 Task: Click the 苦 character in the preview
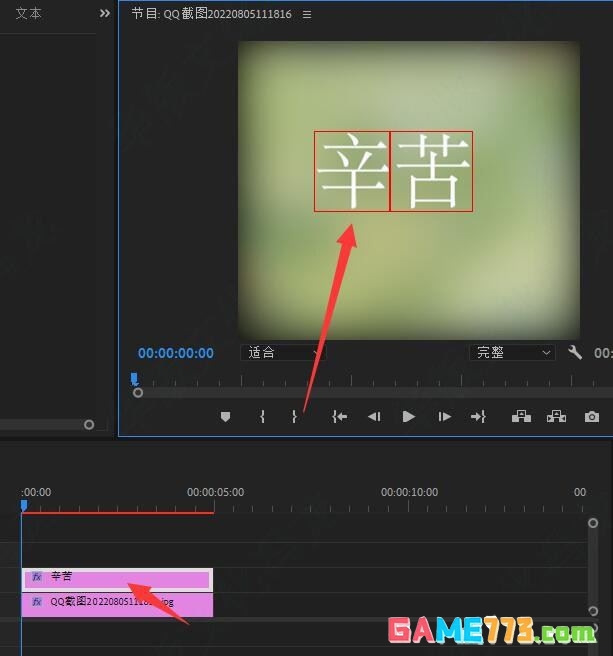pos(432,171)
